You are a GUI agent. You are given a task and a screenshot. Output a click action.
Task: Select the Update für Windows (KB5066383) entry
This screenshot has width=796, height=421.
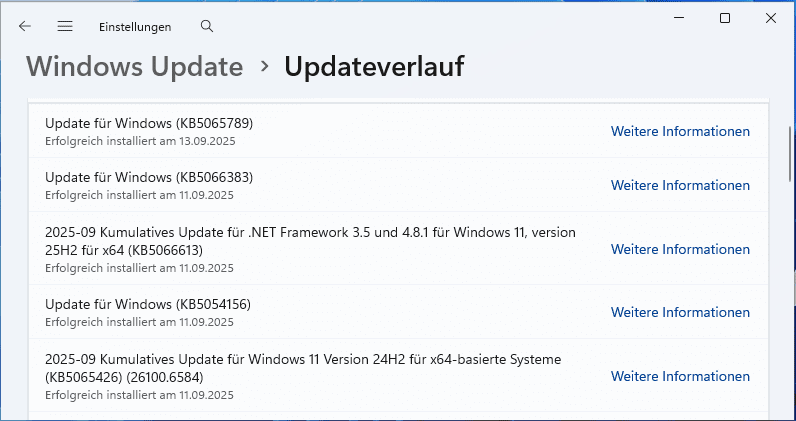[x=149, y=178]
